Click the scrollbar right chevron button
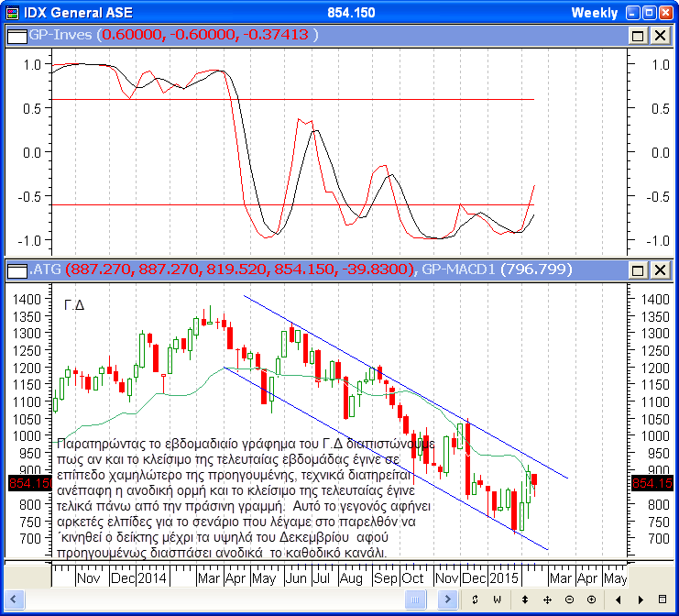 447,599
